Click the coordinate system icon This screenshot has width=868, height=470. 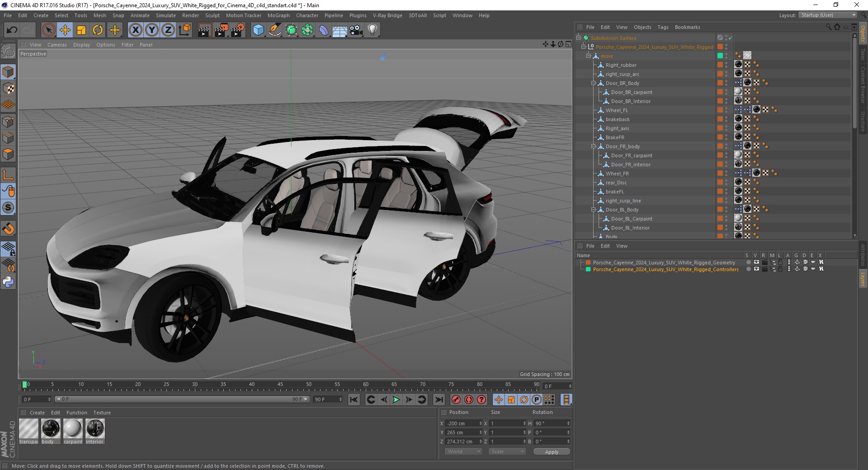pyautogui.click(x=184, y=30)
